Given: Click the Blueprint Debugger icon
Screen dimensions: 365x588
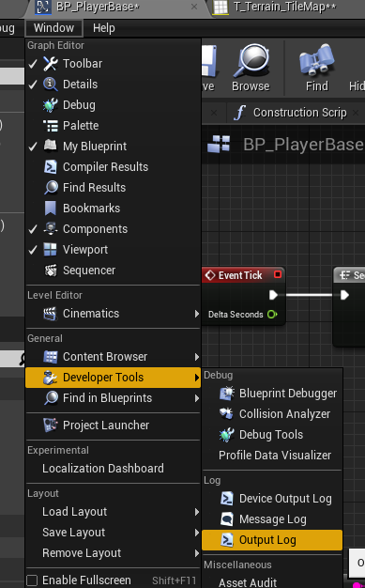Looking at the screenshot, I should pyautogui.click(x=226, y=394).
